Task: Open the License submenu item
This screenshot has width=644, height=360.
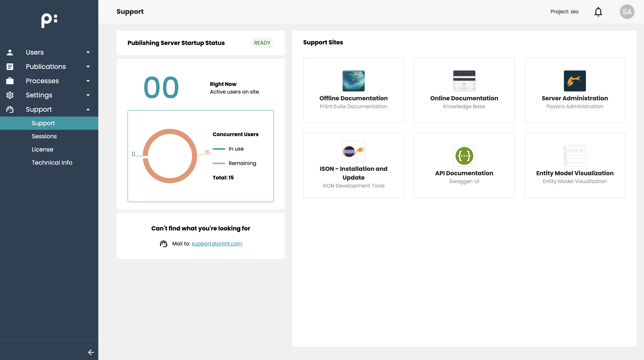Action: 43,149
